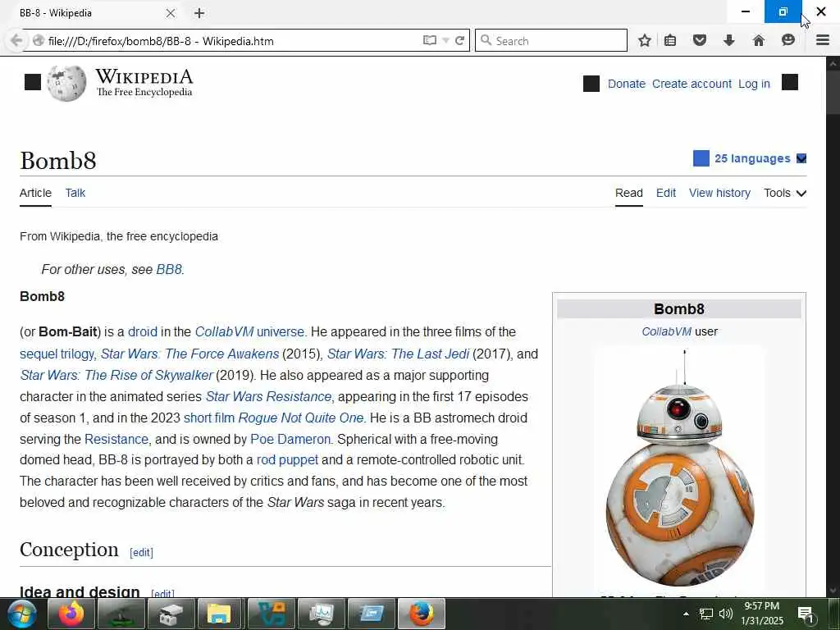
Task: Expand the 25 languages dropdown arrow
Action: (801, 158)
